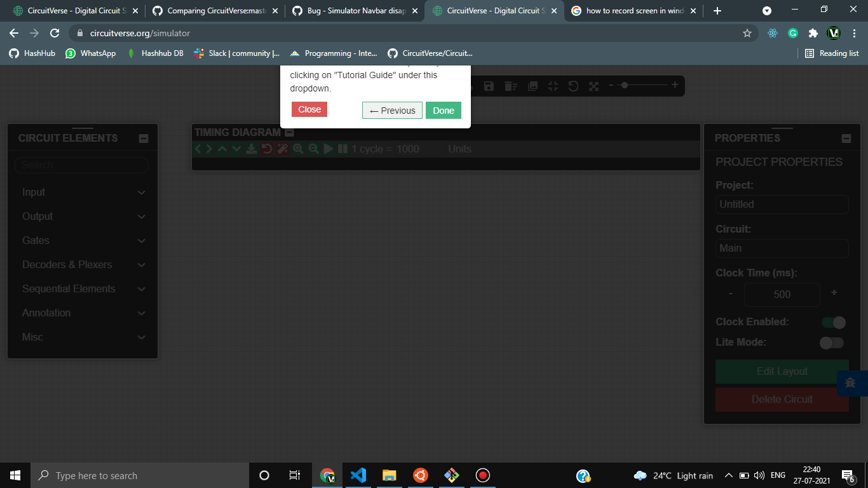
Task: Click the Circuit name field Main
Action: tap(782, 248)
